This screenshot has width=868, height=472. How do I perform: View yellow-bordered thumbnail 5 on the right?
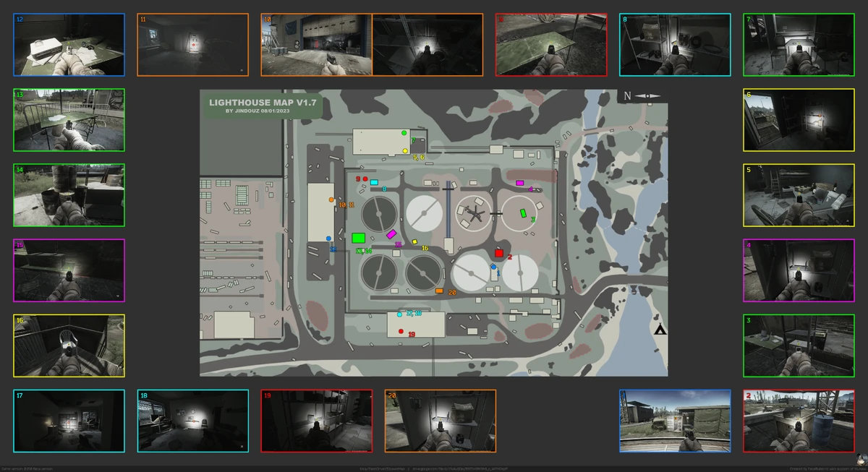[799, 195]
